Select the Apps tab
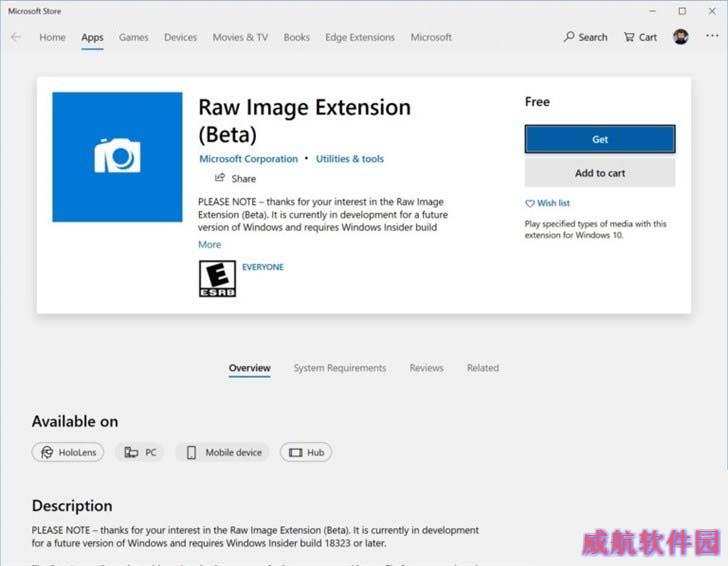 coord(92,37)
